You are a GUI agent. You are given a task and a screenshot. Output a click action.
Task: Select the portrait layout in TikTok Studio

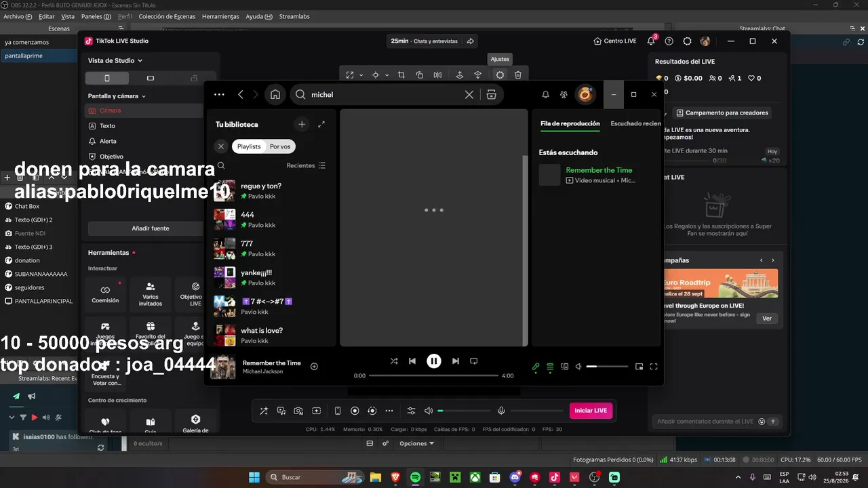click(x=107, y=79)
